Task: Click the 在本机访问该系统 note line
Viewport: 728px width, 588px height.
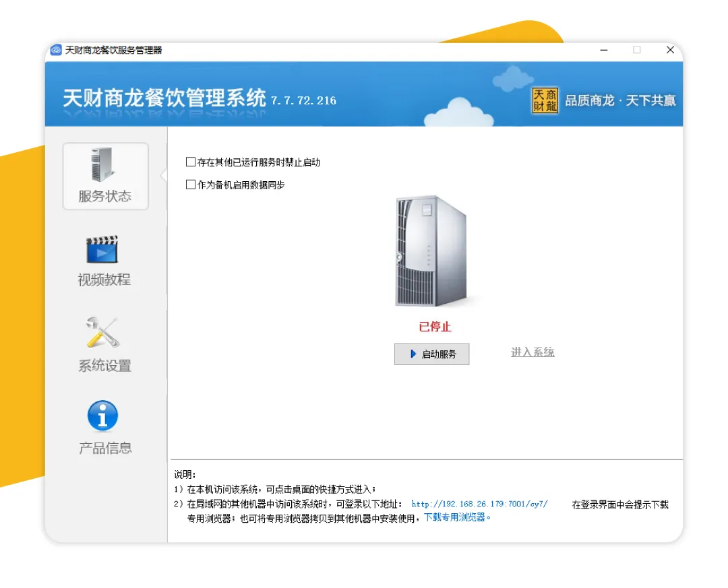Action: click(275, 489)
